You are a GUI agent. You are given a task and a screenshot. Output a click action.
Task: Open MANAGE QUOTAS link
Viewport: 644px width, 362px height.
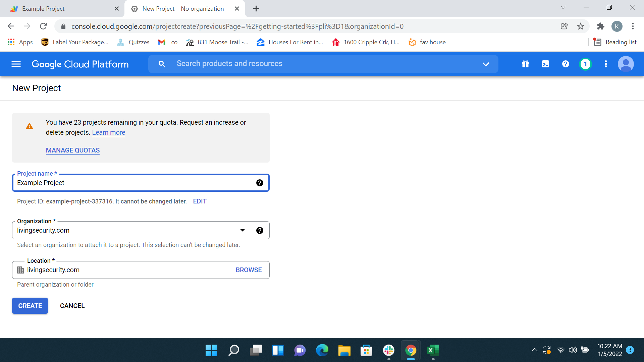[x=73, y=150]
